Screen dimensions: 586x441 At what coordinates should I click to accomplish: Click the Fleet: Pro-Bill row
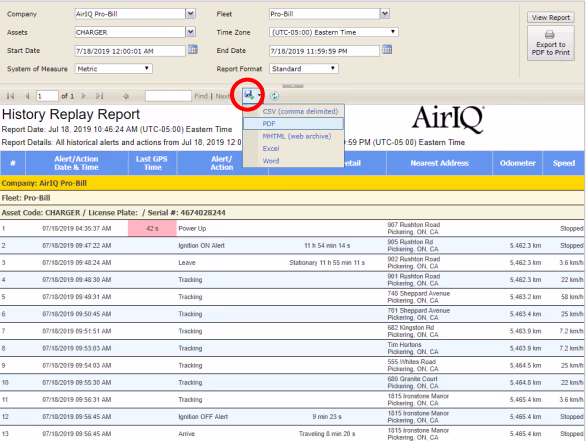click(292, 198)
